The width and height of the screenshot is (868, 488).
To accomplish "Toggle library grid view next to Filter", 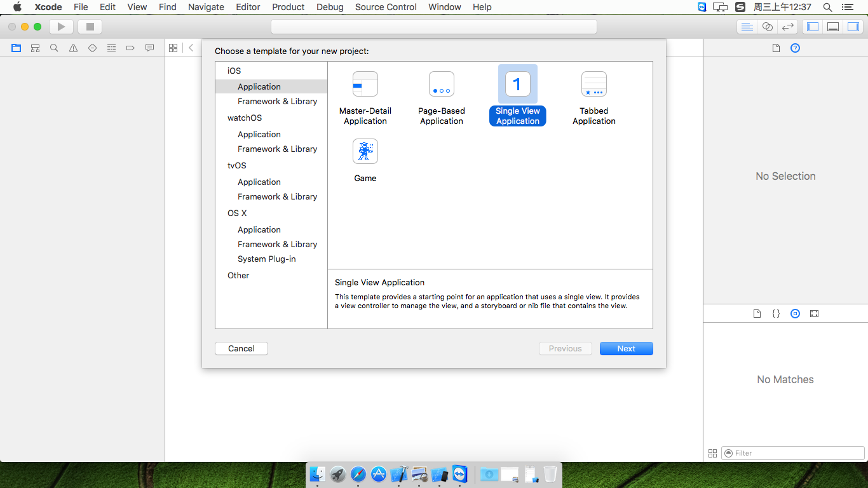I will pos(712,453).
